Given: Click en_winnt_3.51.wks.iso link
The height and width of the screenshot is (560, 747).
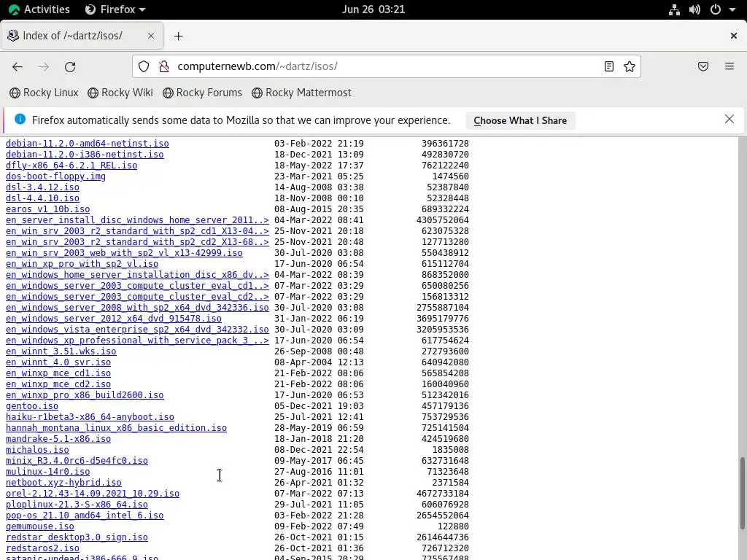Looking at the screenshot, I should click(x=61, y=351).
